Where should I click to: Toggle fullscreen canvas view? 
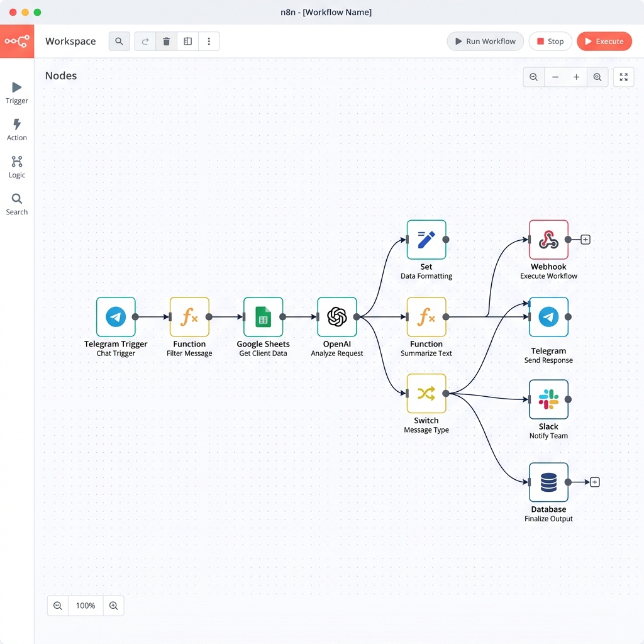623,77
